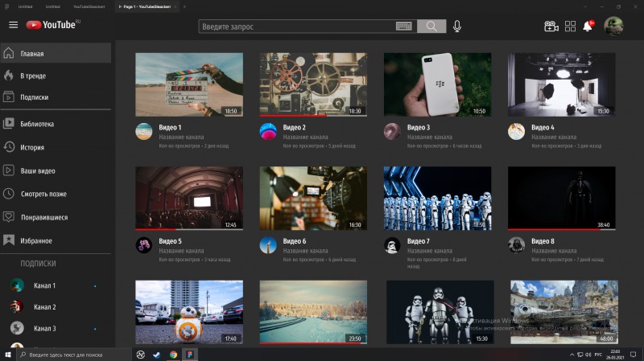
Task: Click the Понравившиеся heart icon
Action: pos(9,217)
